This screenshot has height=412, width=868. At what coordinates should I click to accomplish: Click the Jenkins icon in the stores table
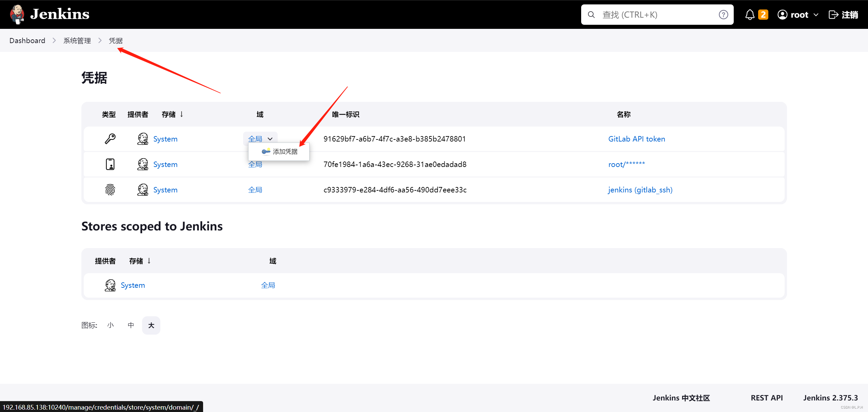(x=110, y=285)
